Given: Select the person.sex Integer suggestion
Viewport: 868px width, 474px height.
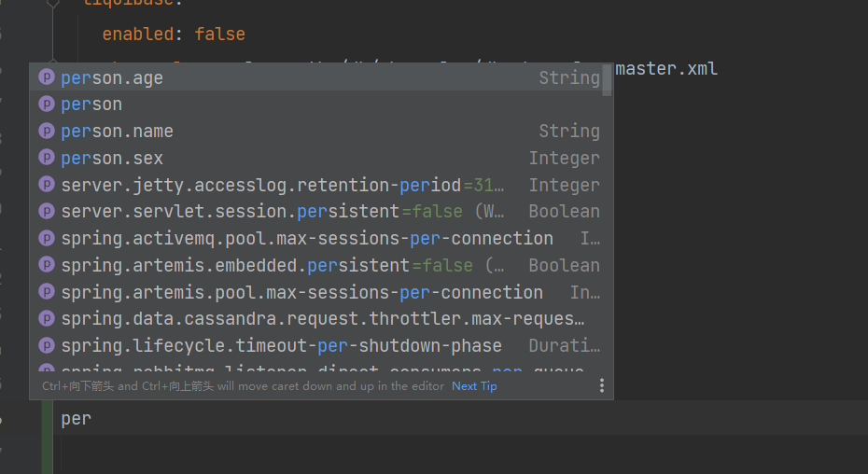Looking at the screenshot, I should click(320, 158).
